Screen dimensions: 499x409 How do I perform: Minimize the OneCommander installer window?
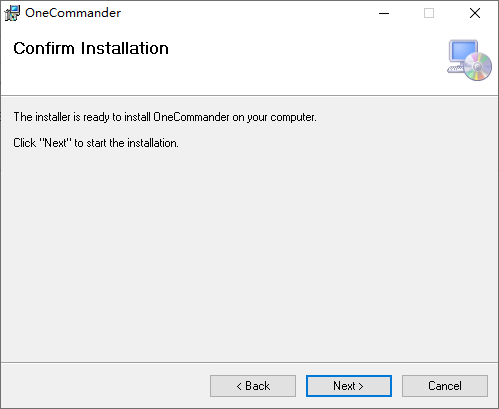(x=384, y=13)
